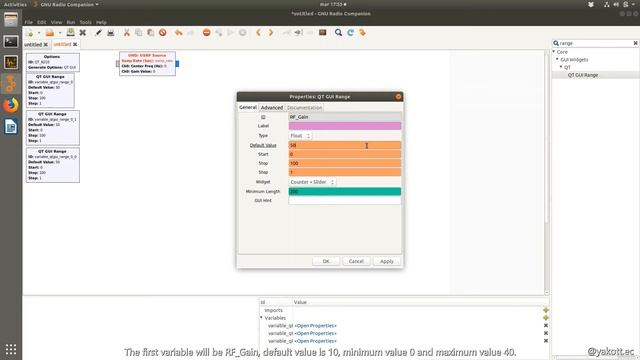
Task: Click the Default Value field
Action: click(x=345, y=145)
